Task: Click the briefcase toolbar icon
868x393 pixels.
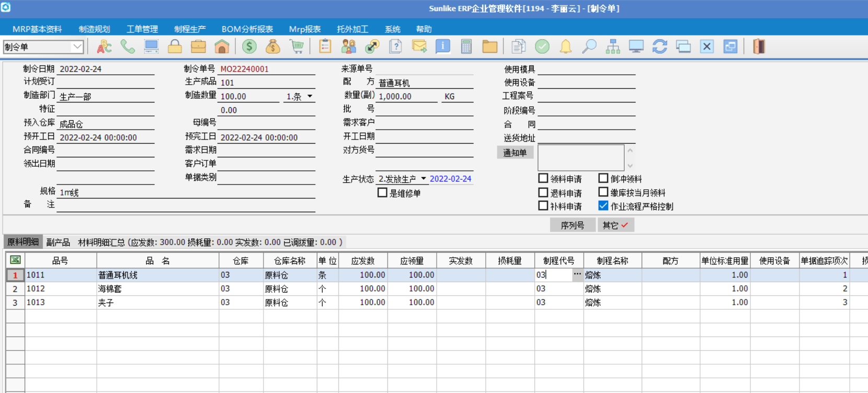Action: (x=198, y=47)
